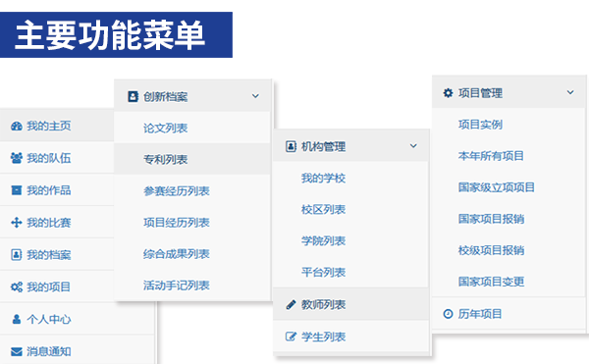589x364 pixels.
Task: Click the archive box icon beside 我的作品
Action: click(x=17, y=190)
